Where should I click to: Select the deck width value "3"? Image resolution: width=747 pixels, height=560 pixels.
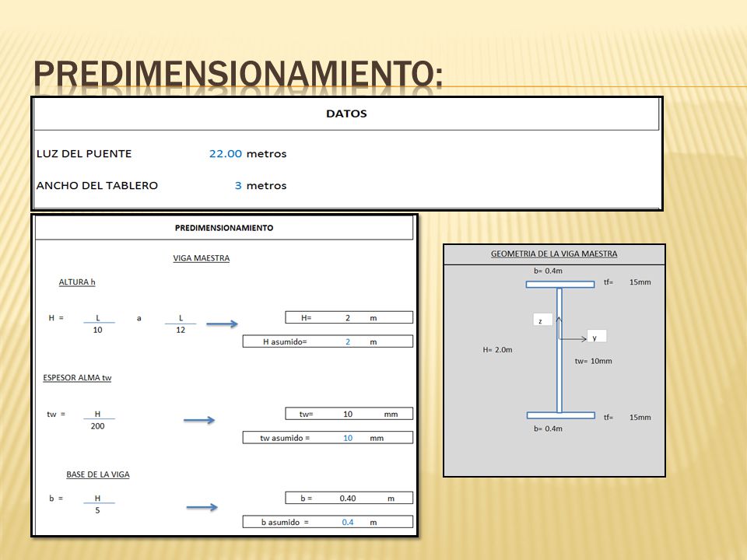238,186
